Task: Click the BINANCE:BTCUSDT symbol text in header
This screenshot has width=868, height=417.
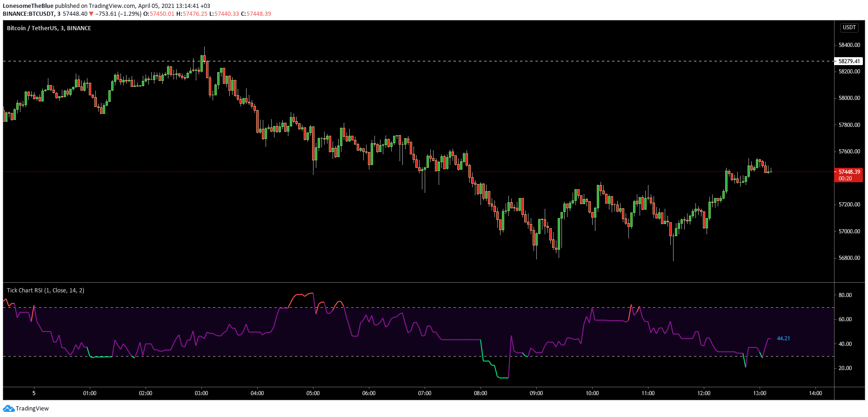Action: (x=29, y=14)
